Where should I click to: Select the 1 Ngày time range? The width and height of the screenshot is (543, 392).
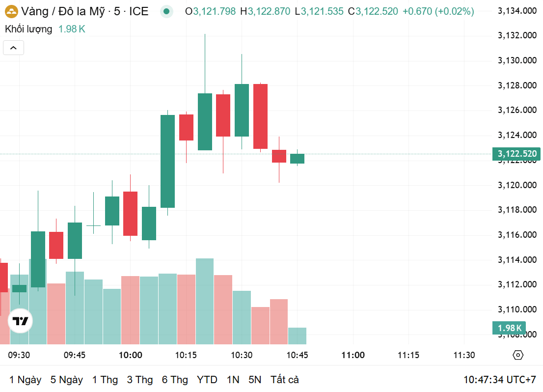[25, 380]
